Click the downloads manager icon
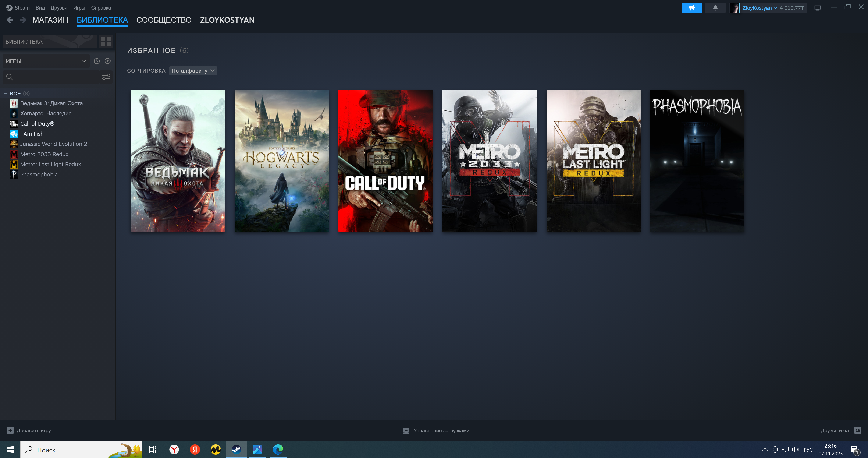The height and width of the screenshot is (458, 868). (x=406, y=431)
